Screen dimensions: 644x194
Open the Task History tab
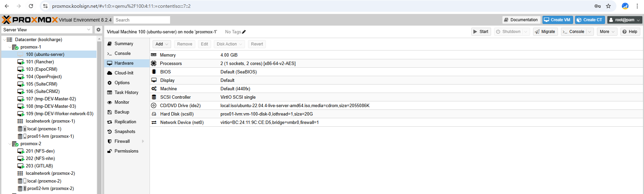point(127,93)
